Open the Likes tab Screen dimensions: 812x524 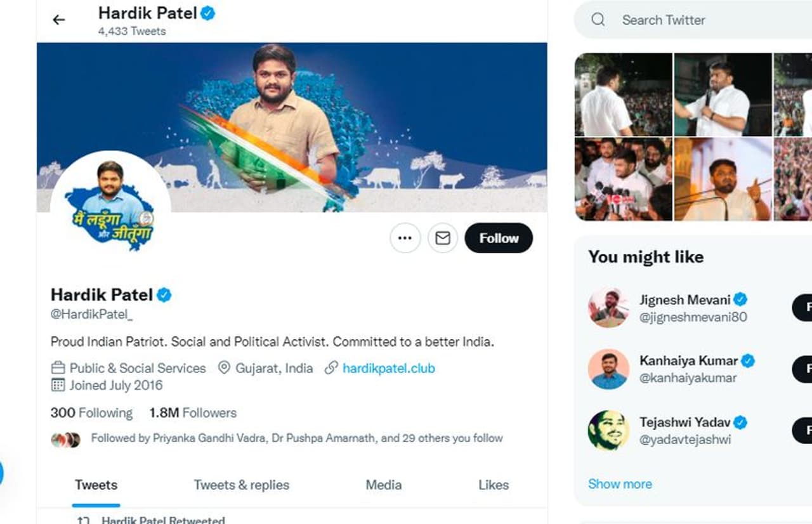coord(494,485)
